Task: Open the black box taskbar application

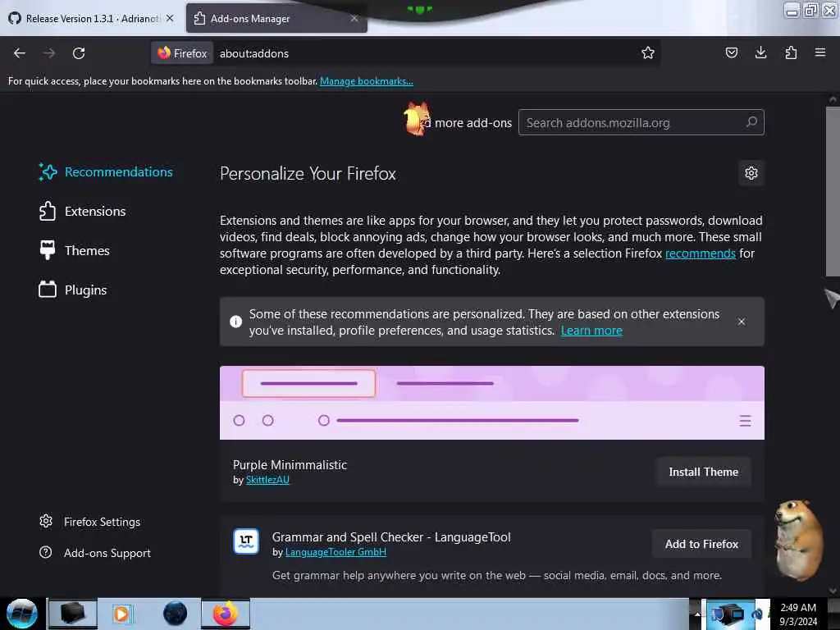Action: pyautogui.click(x=72, y=614)
